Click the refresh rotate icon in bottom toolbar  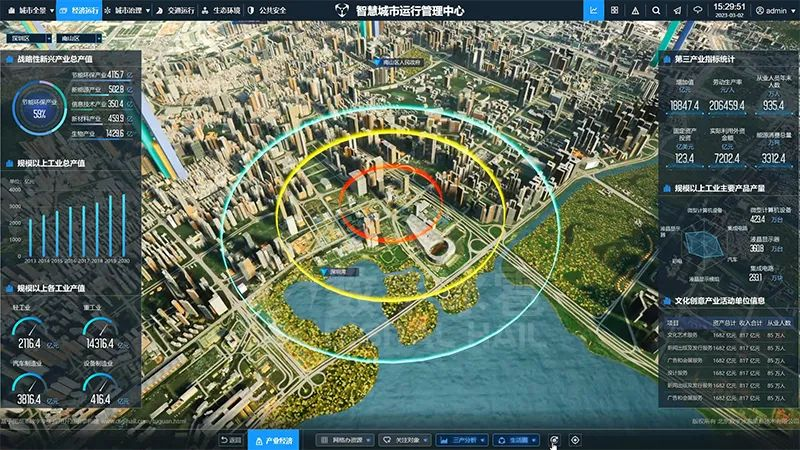click(554, 440)
